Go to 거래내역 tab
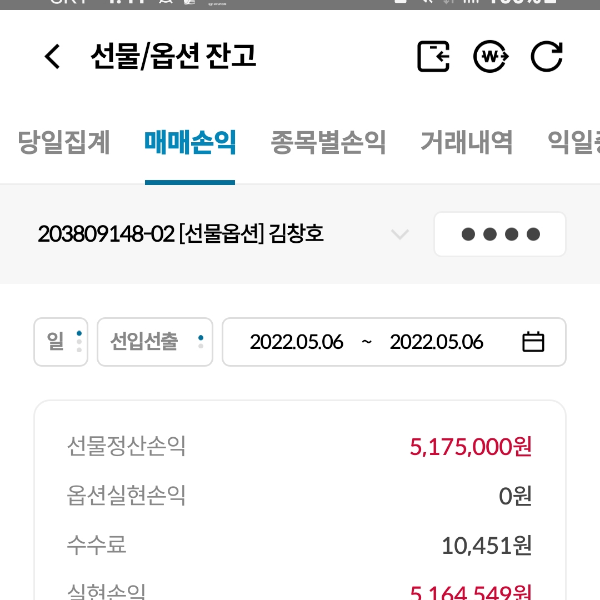 point(466,143)
